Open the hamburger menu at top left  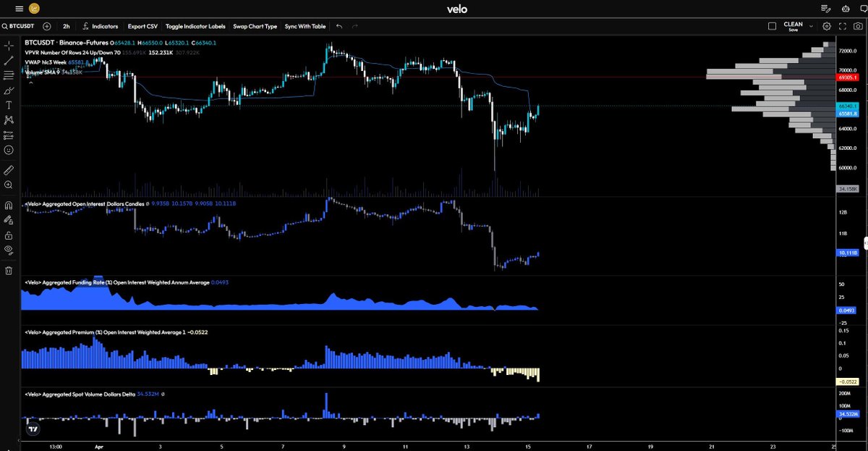pyautogui.click(x=18, y=9)
